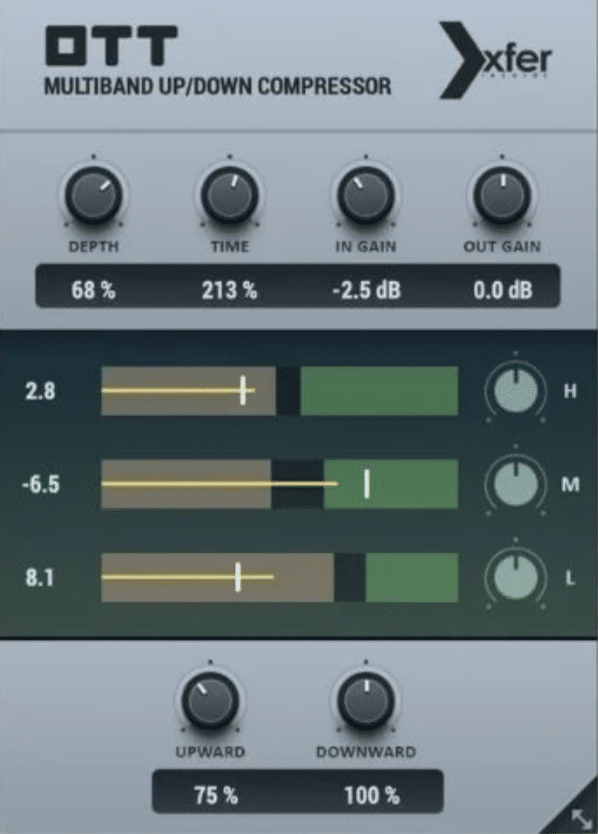Click the Out Gain knob
This screenshot has height=834, width=598.
(502, 195)
